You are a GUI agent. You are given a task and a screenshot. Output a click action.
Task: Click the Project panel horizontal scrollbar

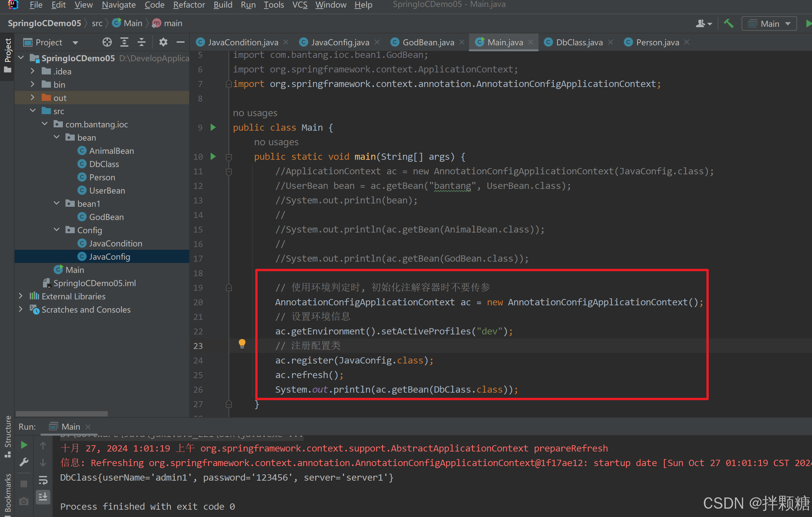click(62, 414)
